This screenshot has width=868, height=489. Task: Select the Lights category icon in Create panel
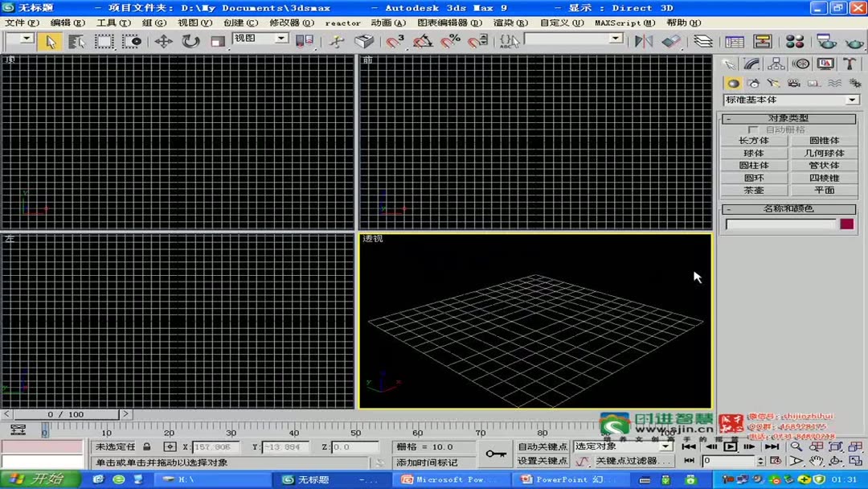(x=774, y=82)
